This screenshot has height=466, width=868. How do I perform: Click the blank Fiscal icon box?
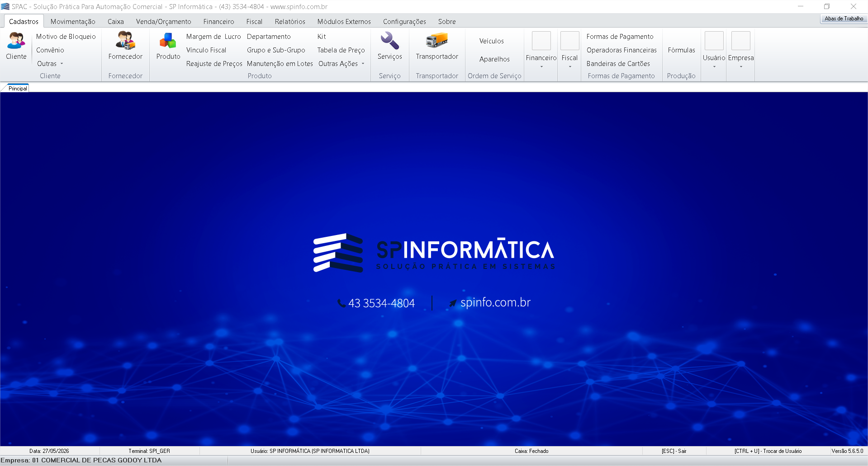(x=569, y=41)
